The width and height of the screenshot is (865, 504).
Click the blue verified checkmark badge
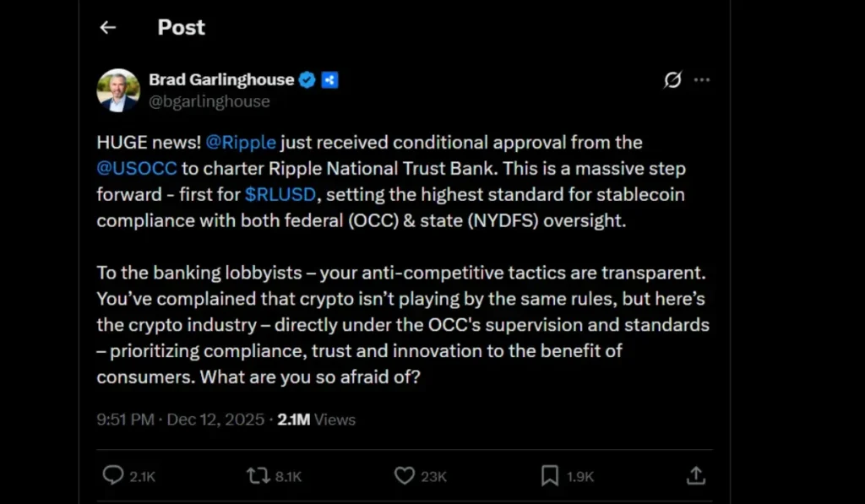pos(307,80)
